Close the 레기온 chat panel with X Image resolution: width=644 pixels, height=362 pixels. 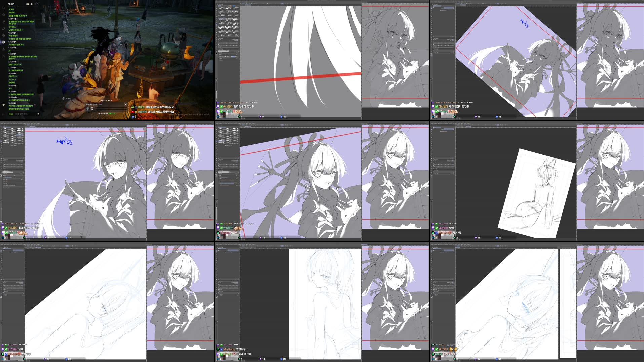click(37, 4)
